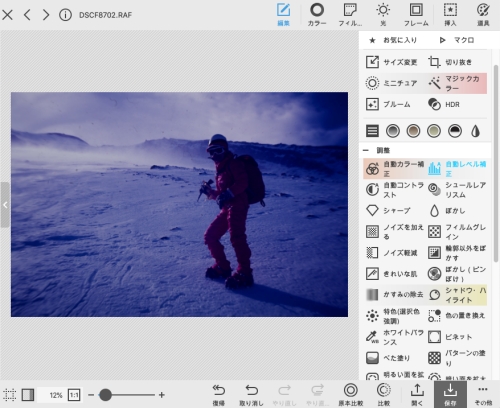Toggle the 原本比較 original comparison view

click(350, 394)
